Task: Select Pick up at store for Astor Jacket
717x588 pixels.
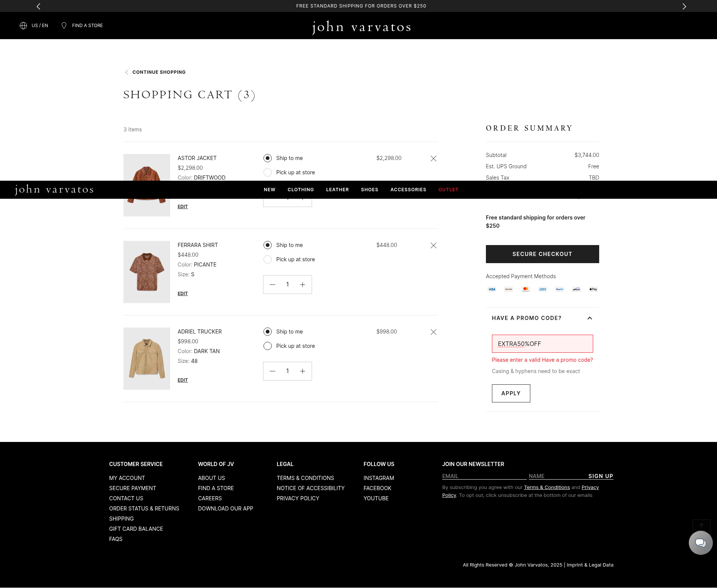Action: coord(268,172)
